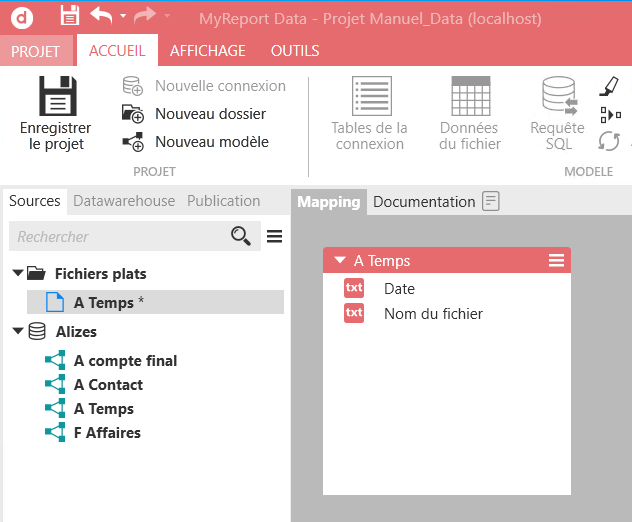Open the undo history dropdown arrow
The image size is (632, 522).
click(123, 16)
